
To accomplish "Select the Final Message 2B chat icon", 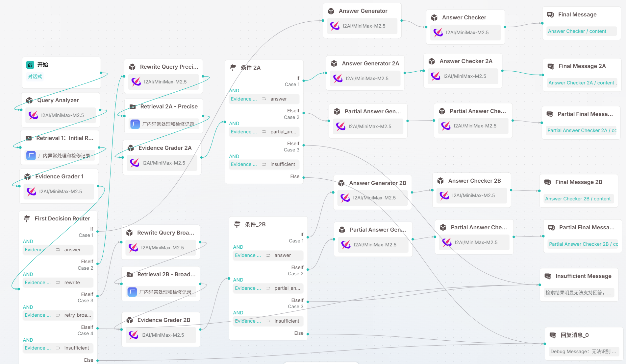I will pyautogui.click(x=548, y=182).
